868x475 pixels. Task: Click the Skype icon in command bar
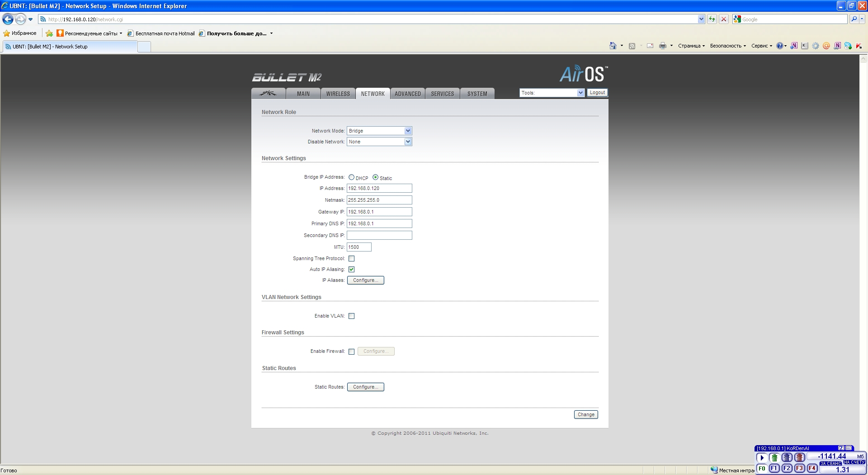click(x=848, y=46)
